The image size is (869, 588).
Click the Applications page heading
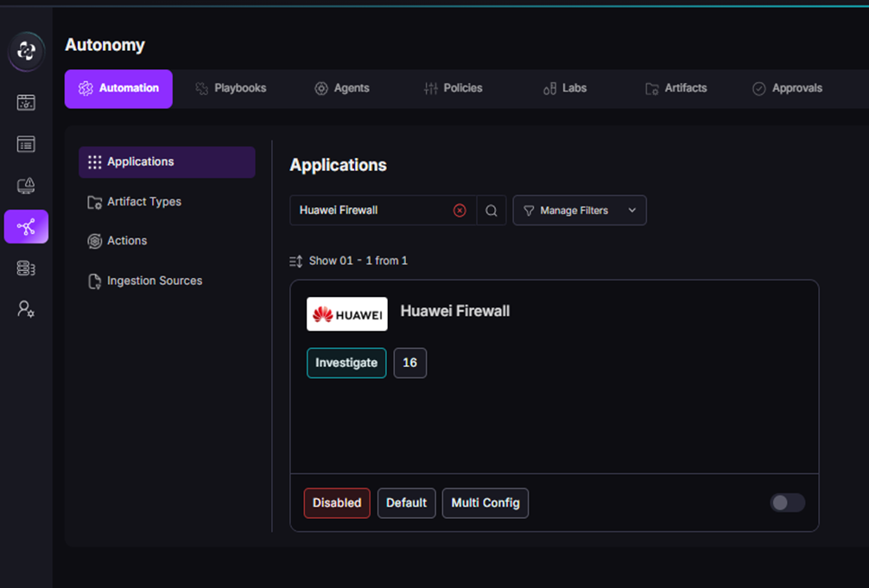pos(338,165)
